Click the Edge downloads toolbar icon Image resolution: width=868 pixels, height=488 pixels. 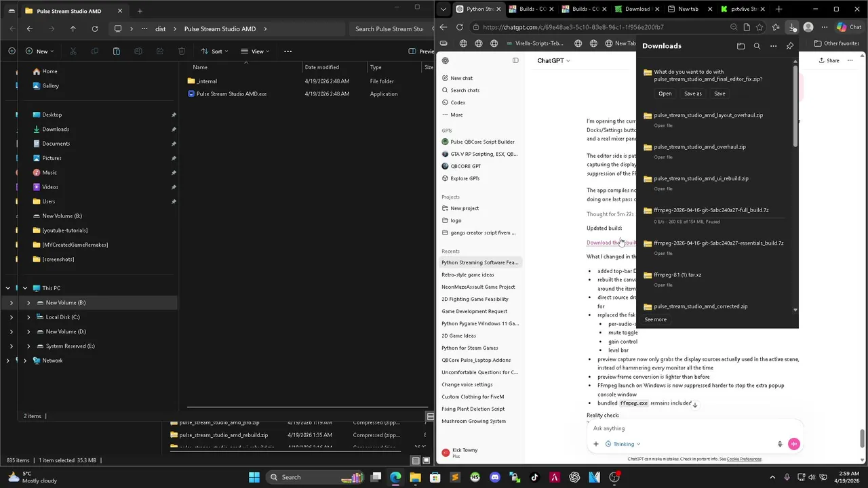point(792,27)
